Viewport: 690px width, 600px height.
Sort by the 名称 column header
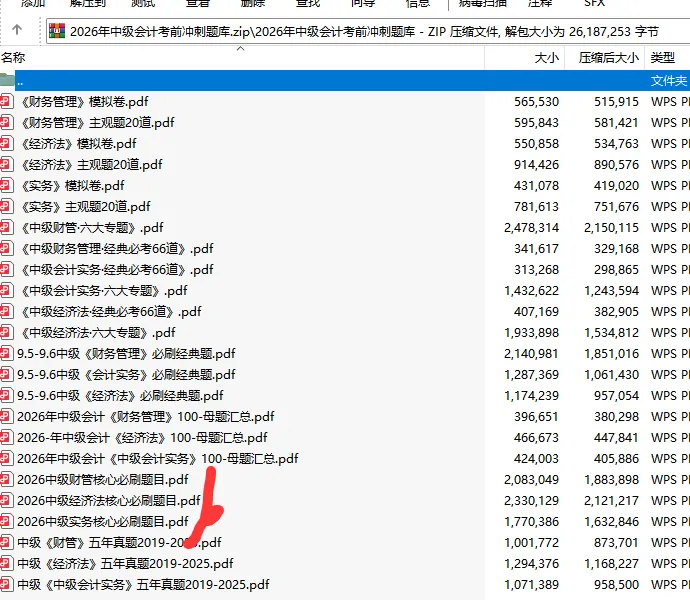[x=13, y=58]
